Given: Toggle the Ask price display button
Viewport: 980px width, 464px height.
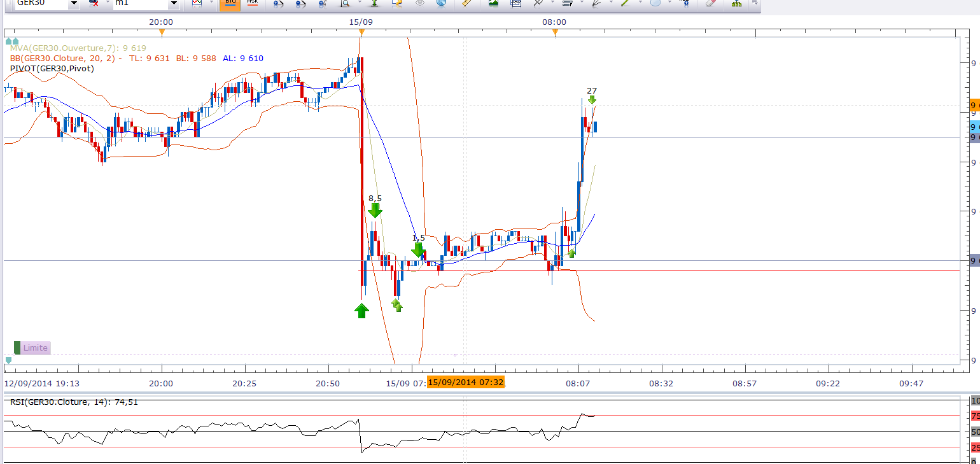Looking at the screenshot, I should pyautogui.click(x=253, y=3).
